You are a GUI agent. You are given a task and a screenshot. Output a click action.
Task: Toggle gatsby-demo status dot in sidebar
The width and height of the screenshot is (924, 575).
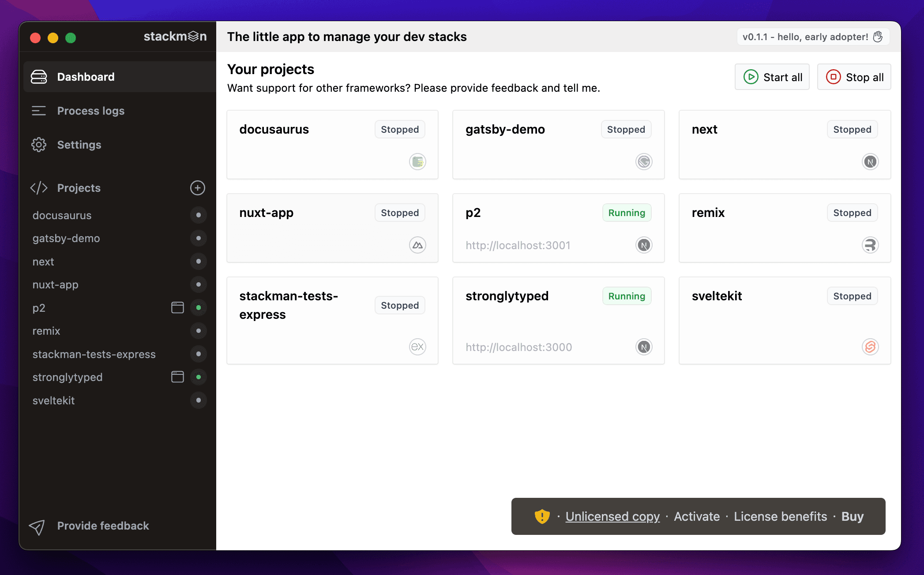pyautogui.click(x=199, y=238)
